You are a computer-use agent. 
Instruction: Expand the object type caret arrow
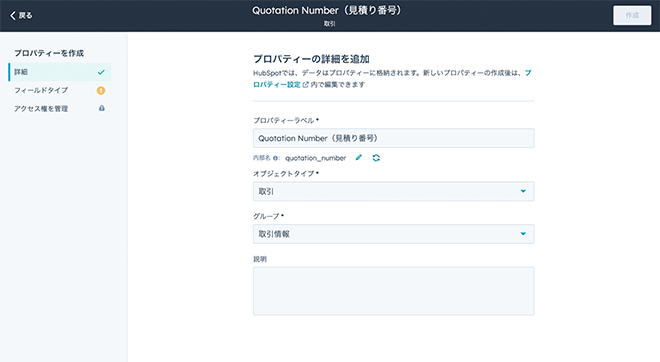(523, 192)
